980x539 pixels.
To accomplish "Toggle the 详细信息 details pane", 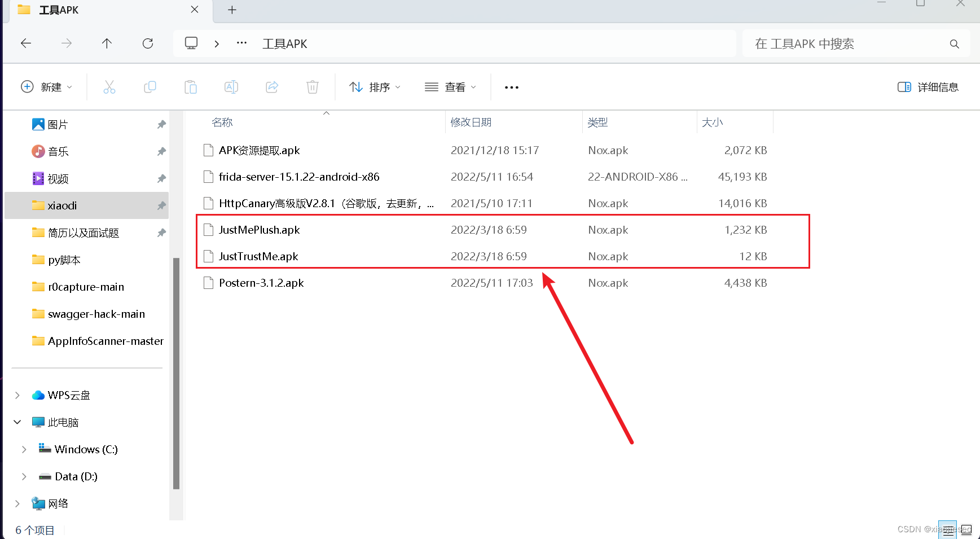I will pos(928,87).
